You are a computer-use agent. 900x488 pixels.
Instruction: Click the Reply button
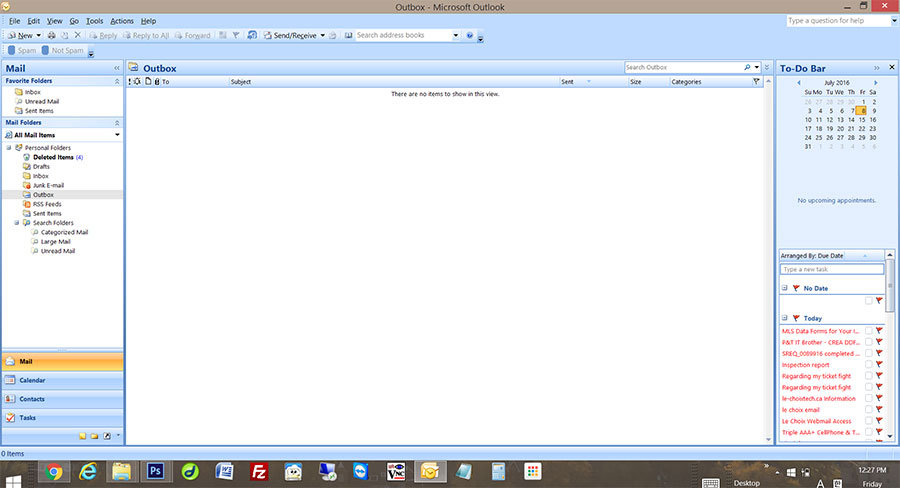point(103,36)
